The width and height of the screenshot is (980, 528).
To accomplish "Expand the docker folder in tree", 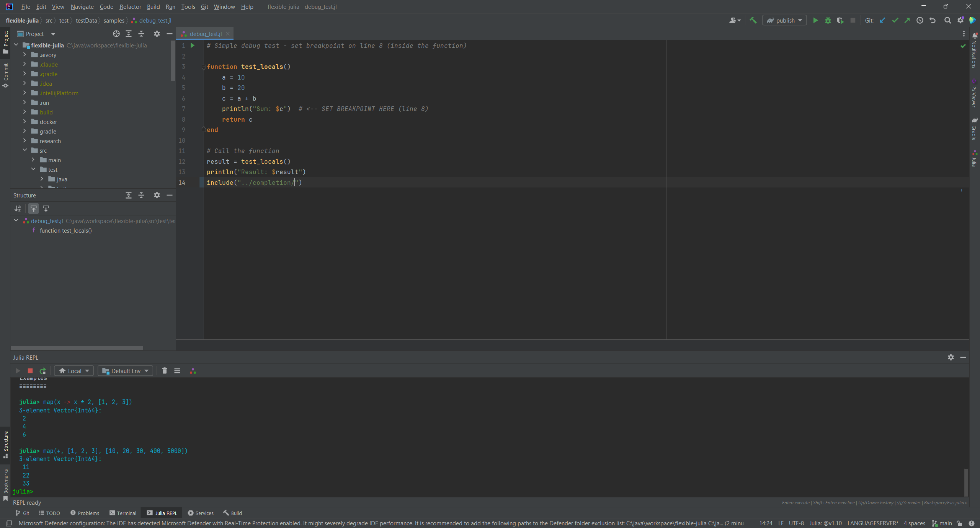I will pyautogui.click(x=24, y=122).
